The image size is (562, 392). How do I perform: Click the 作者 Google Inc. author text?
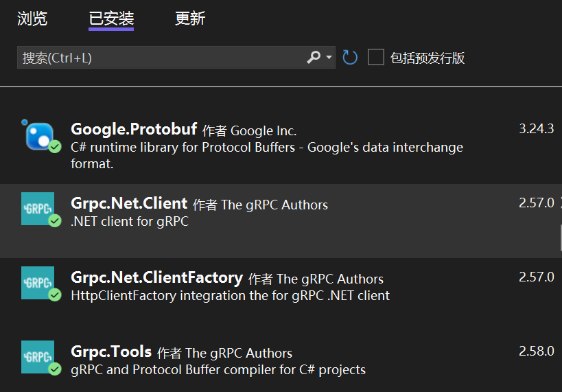(x=250, y=131)
